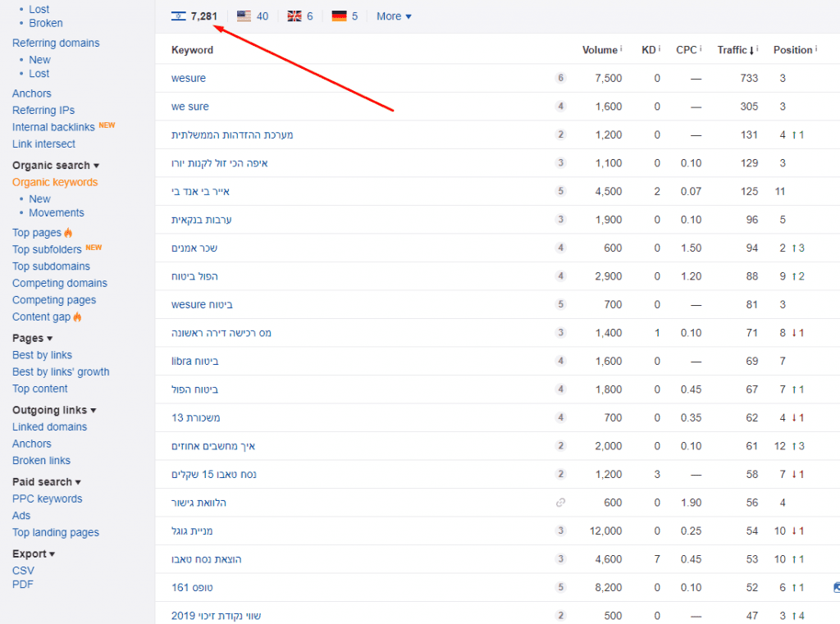This screenshot has height=624, width=840.
Task: Open Linked domains report
Action: [49, 427]
